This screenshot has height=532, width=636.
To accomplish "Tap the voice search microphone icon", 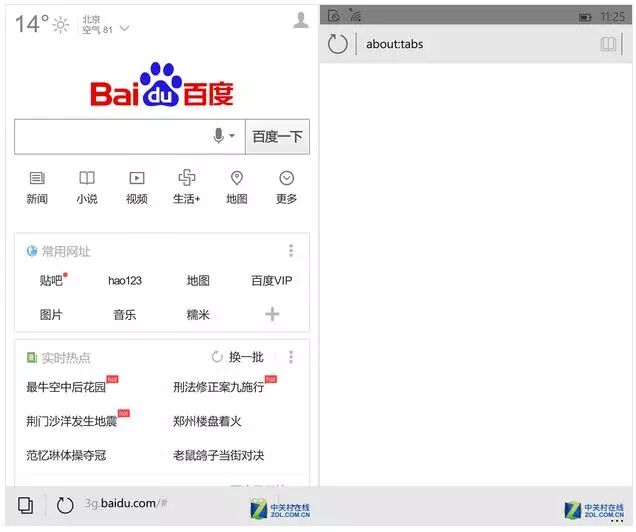I will click(219, 136).
